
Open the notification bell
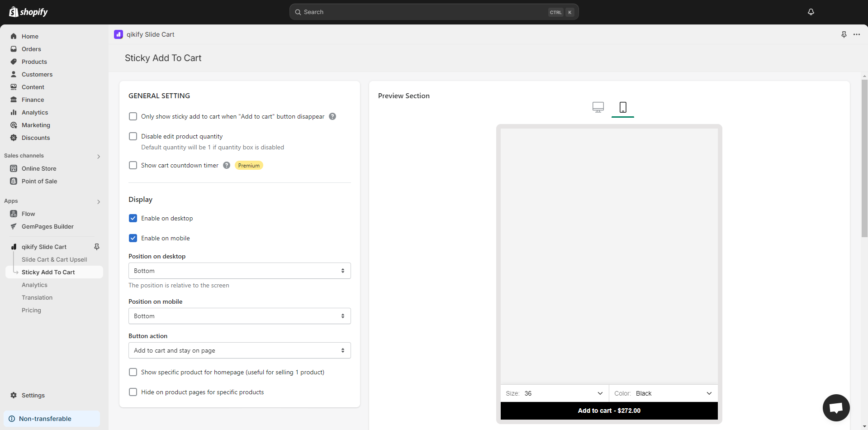pos(811,12)
